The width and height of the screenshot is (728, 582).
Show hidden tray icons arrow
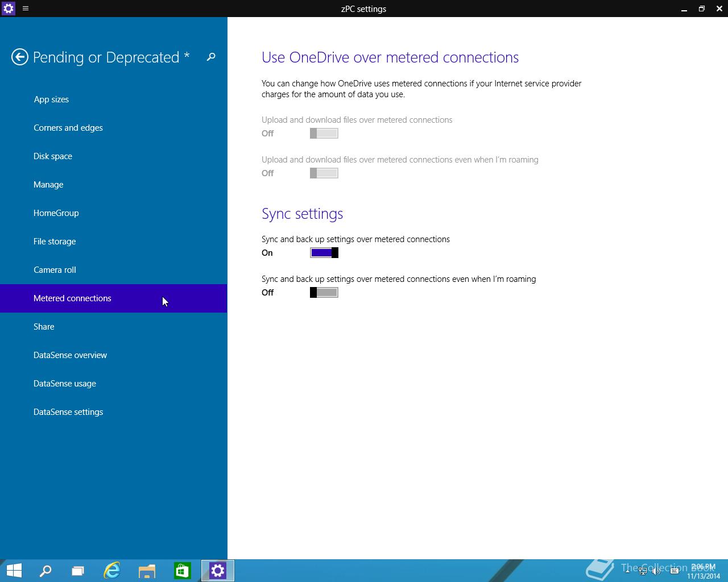pos(627,571)
